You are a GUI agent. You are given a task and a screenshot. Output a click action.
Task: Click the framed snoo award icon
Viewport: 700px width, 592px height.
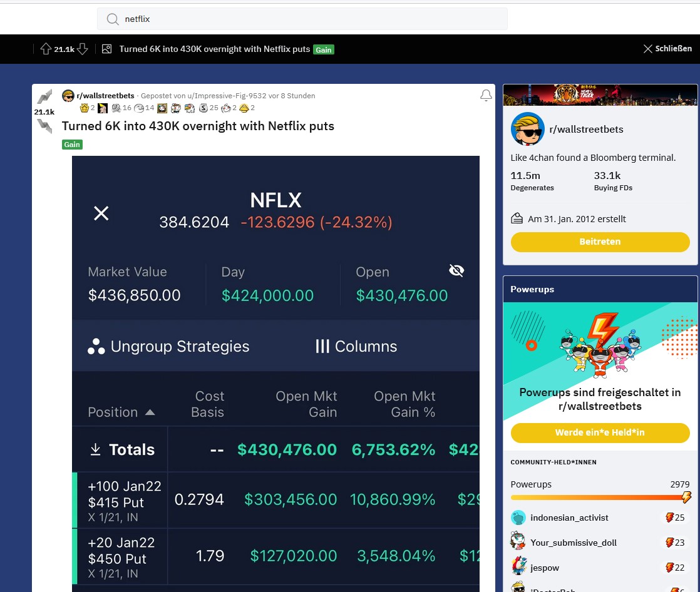click(162, 108)
